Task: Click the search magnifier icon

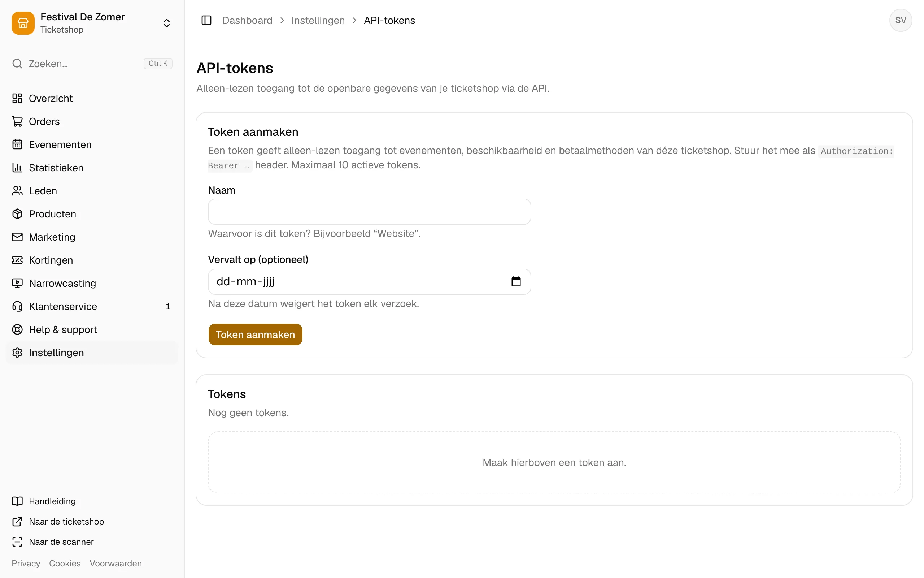Action: click(x=17, y=64)
